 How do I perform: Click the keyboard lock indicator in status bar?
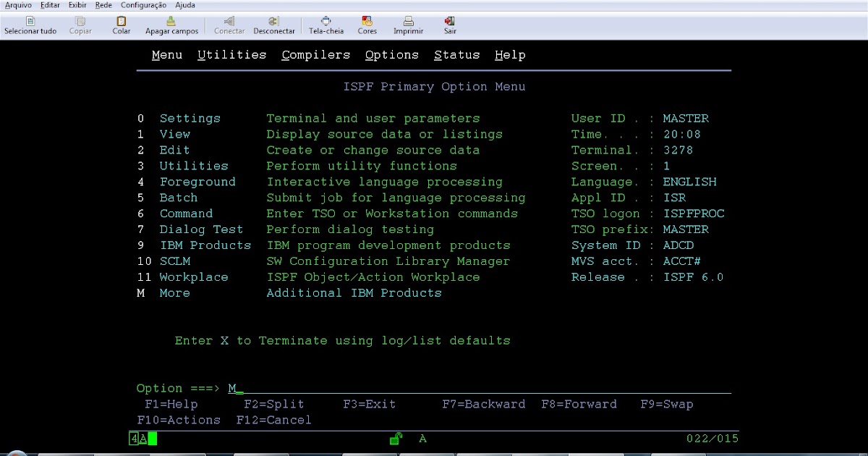pos(395,438)
